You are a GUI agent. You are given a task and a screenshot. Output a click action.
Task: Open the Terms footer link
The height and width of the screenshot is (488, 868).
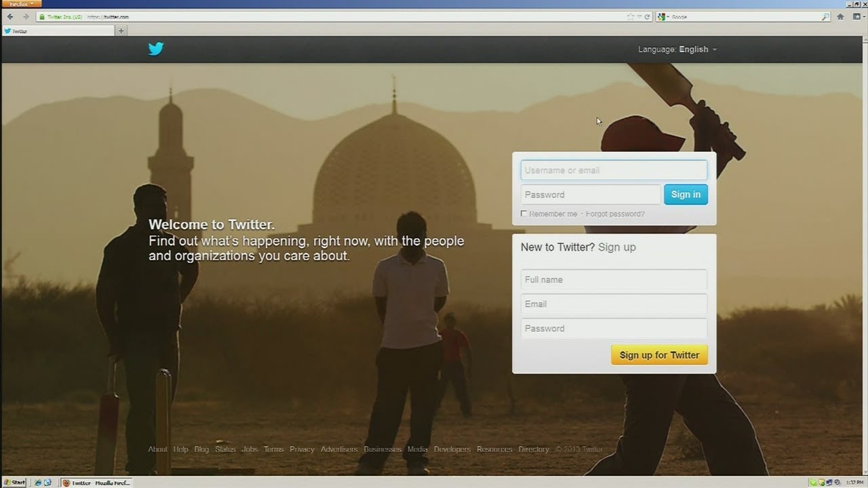(273, 449)
